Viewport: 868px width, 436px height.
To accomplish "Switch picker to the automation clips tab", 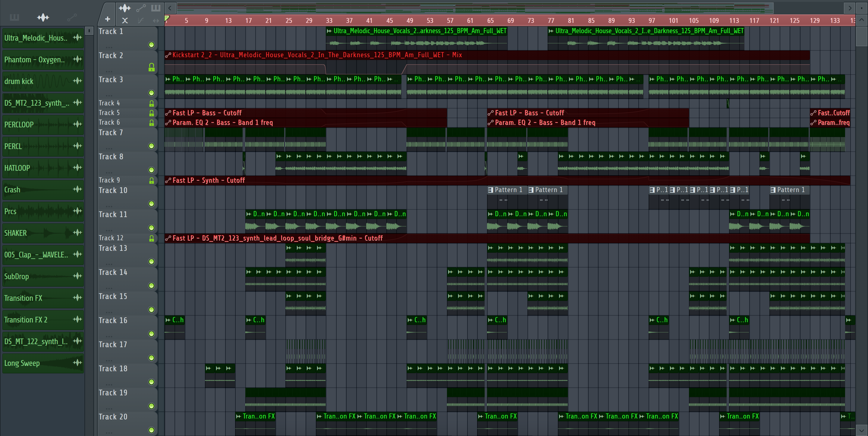I will (72, 17).
